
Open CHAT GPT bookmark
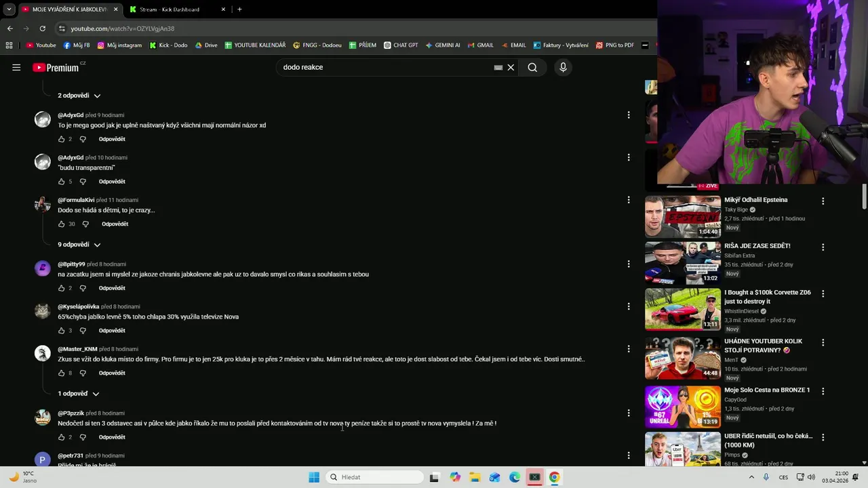click(x=401, y=45)
